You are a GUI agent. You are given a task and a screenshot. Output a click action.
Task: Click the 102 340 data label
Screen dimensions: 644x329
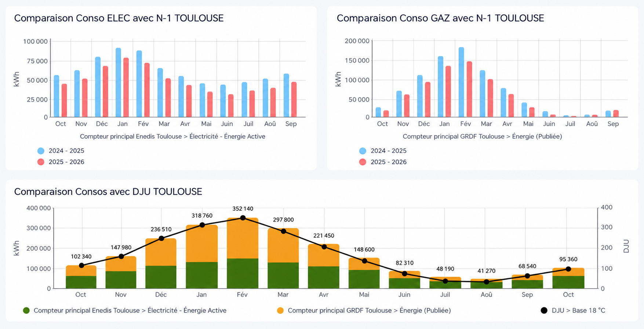click(81, 257)
